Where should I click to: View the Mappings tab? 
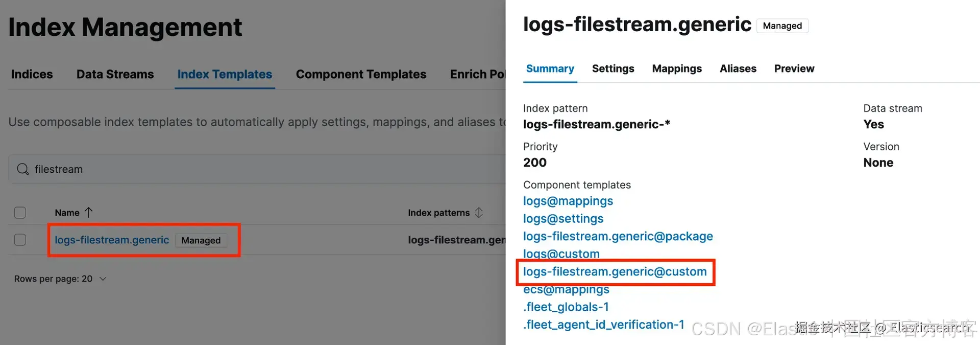coord(677,68)
